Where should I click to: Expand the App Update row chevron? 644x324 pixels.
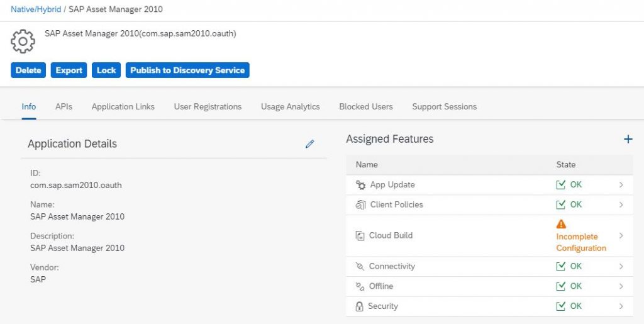(x=621, y=185)
